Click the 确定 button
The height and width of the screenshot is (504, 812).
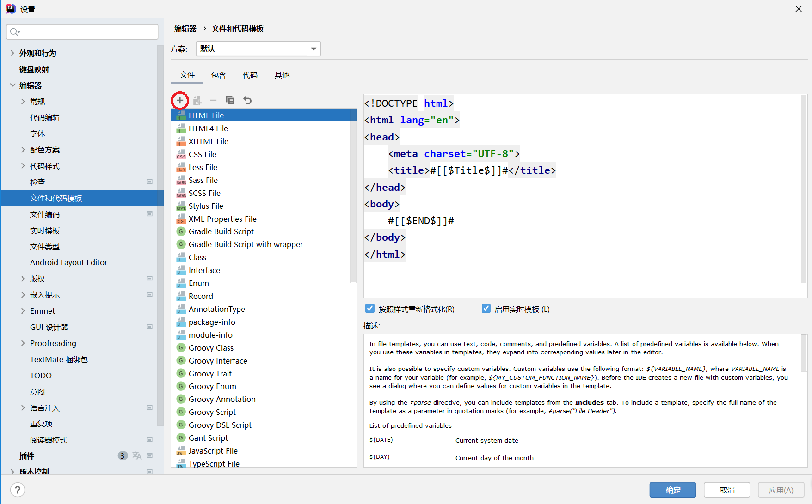(672, 490)
